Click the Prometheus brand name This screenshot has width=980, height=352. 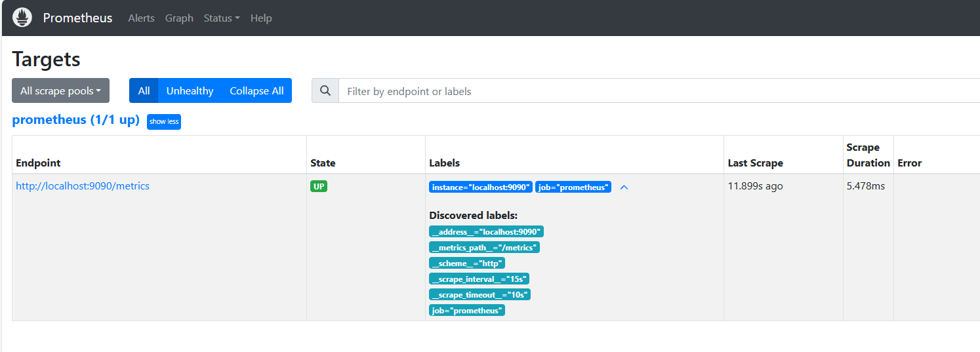click(77, 18)
